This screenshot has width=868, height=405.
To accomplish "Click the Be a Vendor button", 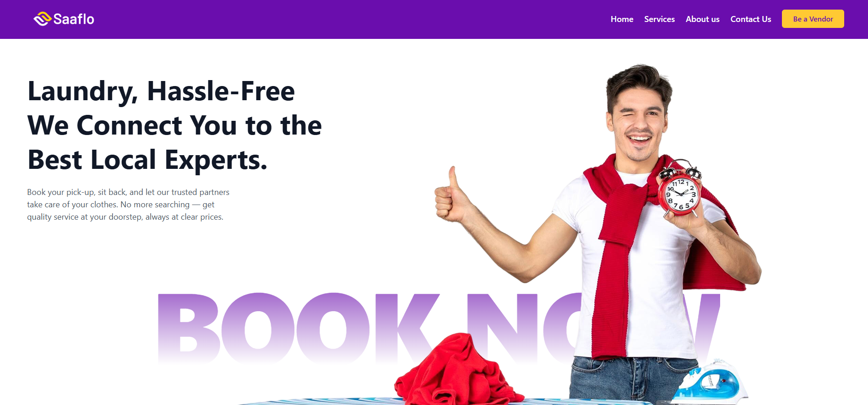I will tap(813, 19).
